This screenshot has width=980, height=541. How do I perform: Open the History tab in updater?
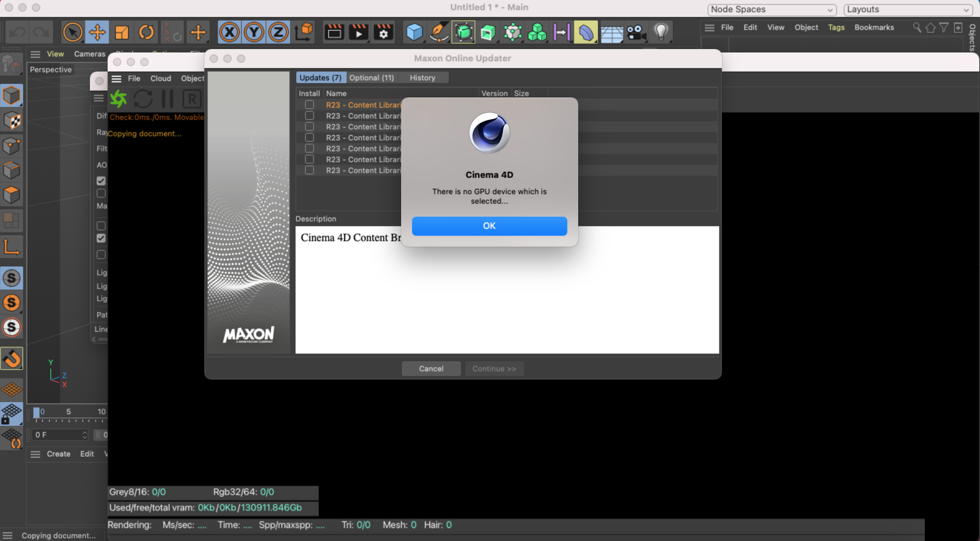(x=422, y=78)
